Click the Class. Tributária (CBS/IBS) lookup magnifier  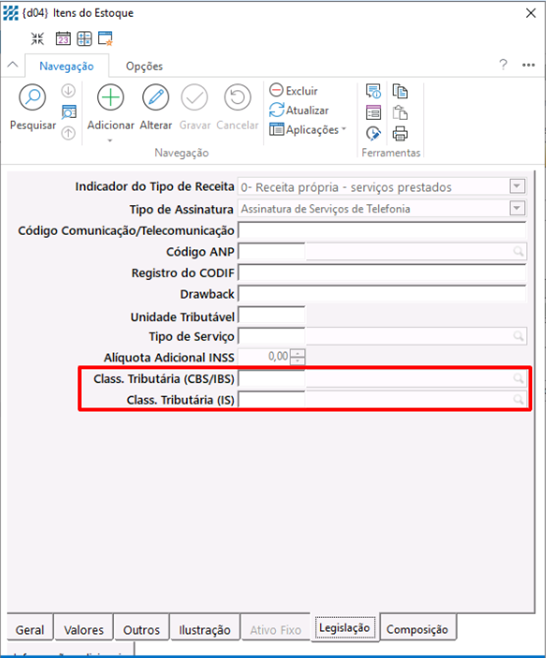[x=518, y=379]
